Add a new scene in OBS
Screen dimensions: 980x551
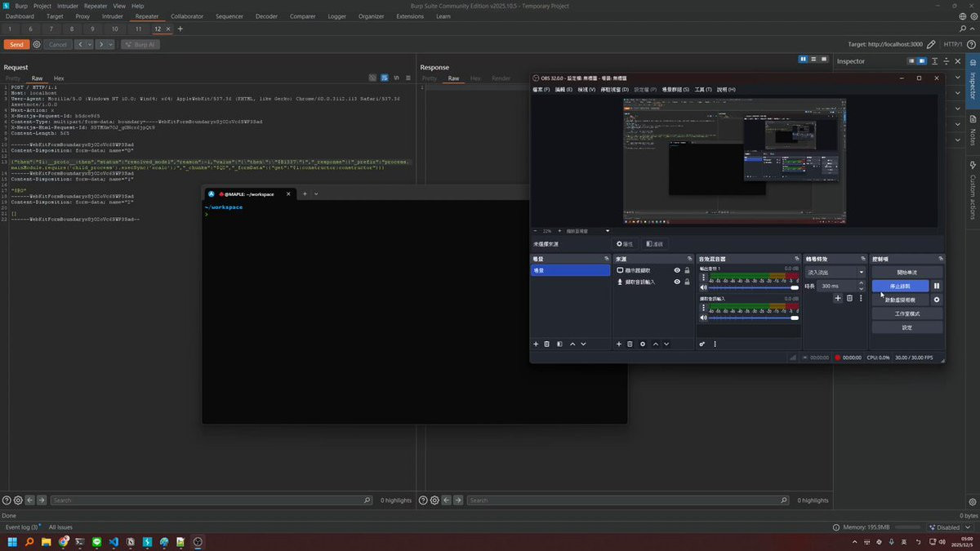coord(536,344)
